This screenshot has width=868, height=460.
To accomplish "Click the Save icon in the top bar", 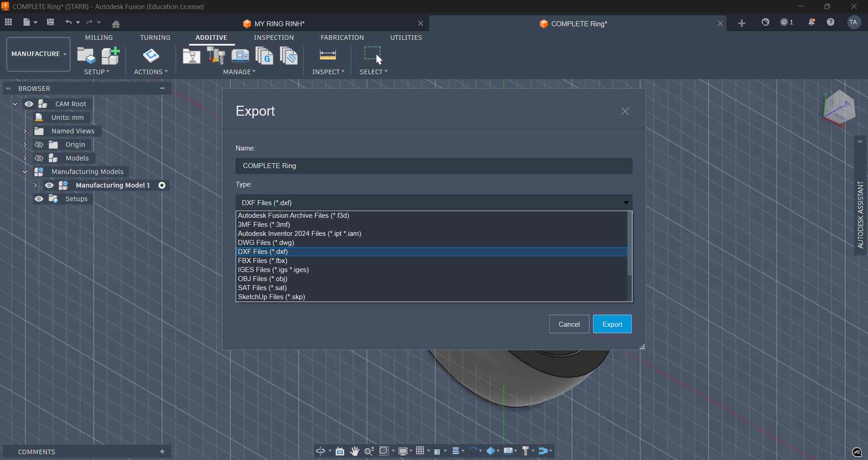I will (x=50, y=22).
